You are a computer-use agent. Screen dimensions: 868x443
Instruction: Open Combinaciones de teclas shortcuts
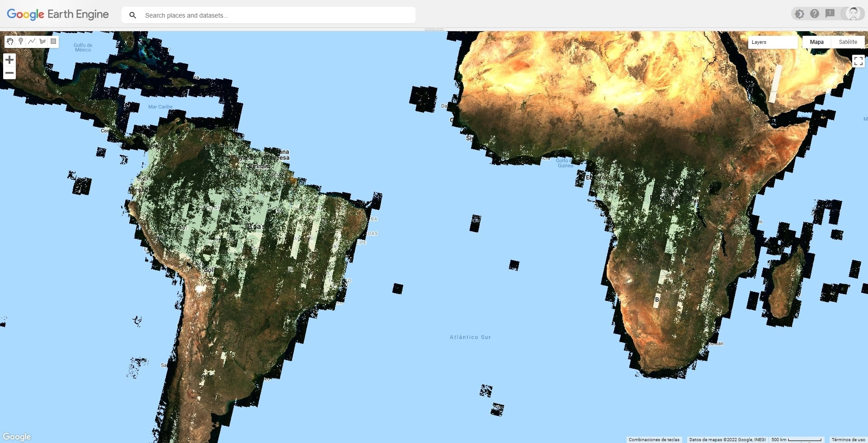(x=654, y=439)
